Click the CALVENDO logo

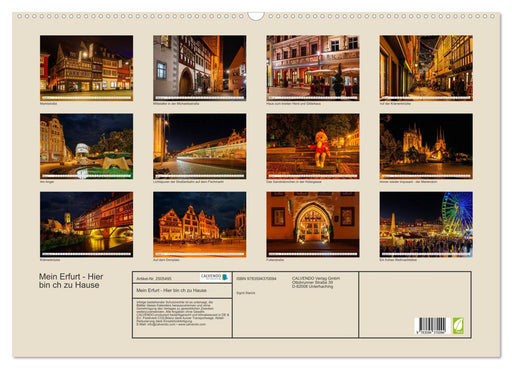[215, 277]
